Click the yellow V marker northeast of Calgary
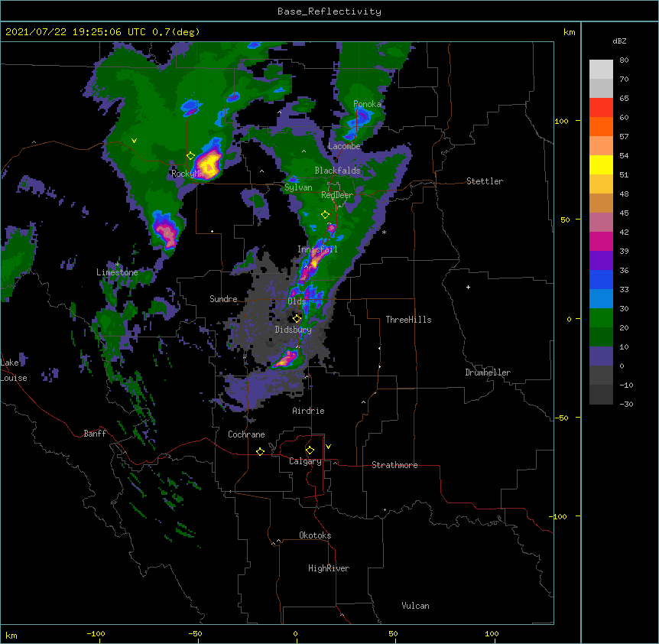The image size is (659, 644). 328,447
